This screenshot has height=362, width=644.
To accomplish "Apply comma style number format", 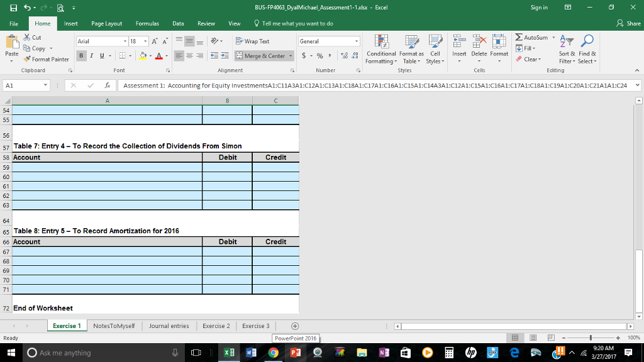I will pos(330,55).
